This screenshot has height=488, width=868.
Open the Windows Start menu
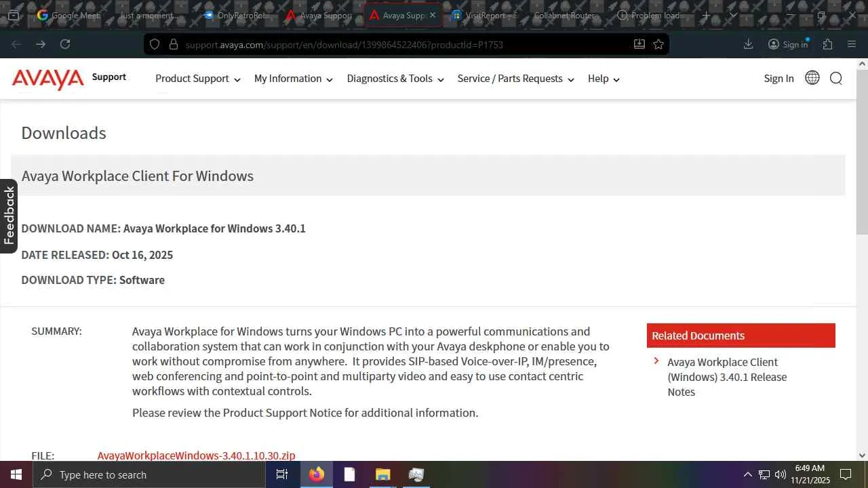[x=16, y=474]
